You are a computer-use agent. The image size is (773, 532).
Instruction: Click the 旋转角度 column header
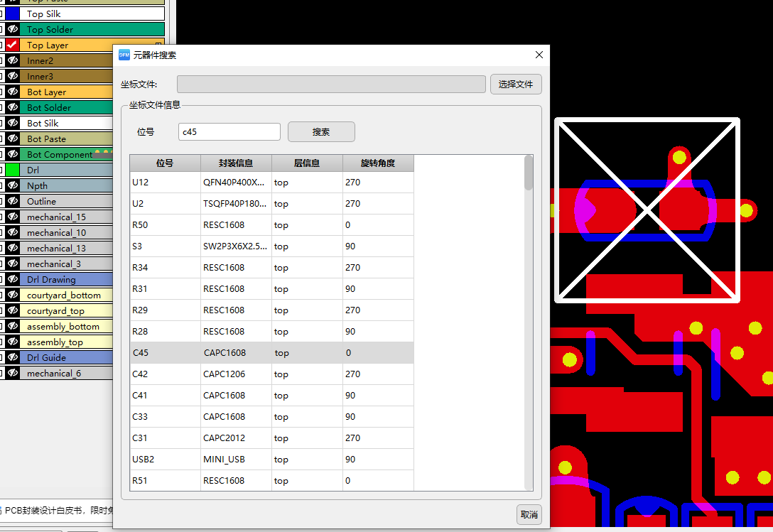pos(378,163)
